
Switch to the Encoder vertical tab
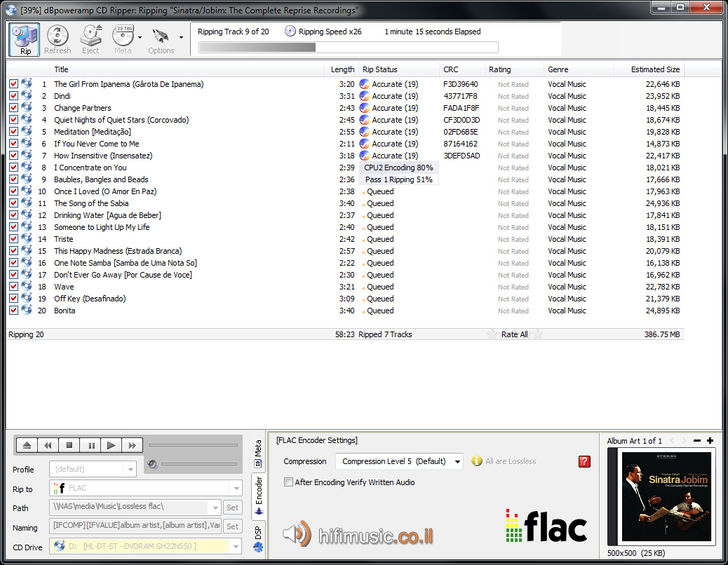(x=259, y=496)
